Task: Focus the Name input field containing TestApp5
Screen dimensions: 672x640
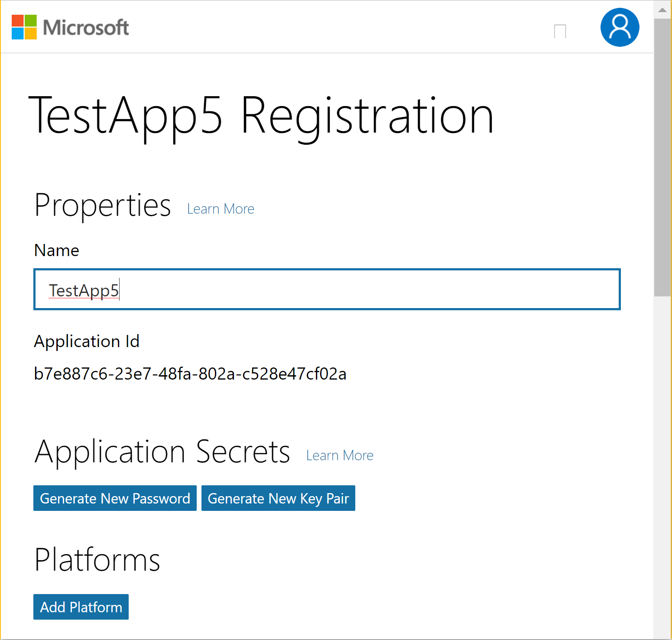Action: coord(327,289)
